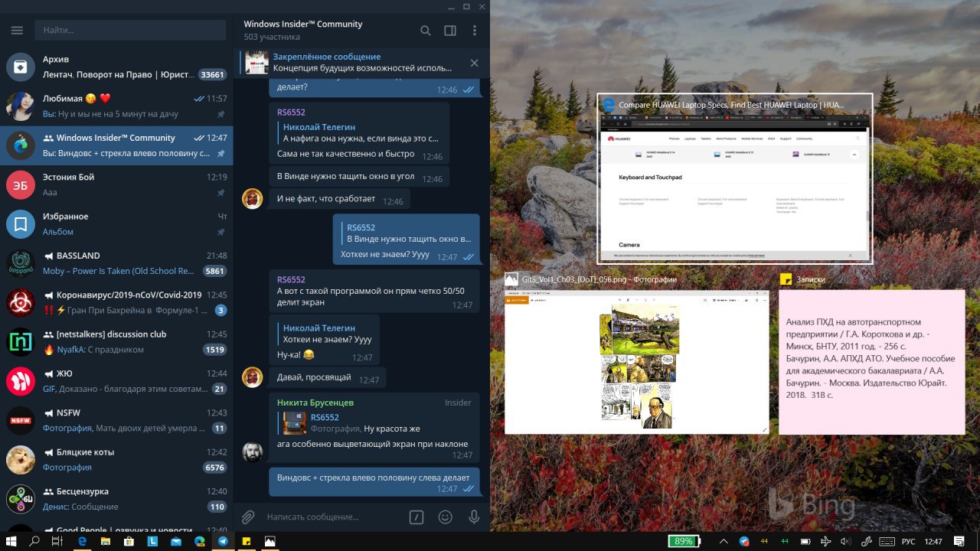
Task: Open the volume control in the tray
Action: [x=844, y=541]
